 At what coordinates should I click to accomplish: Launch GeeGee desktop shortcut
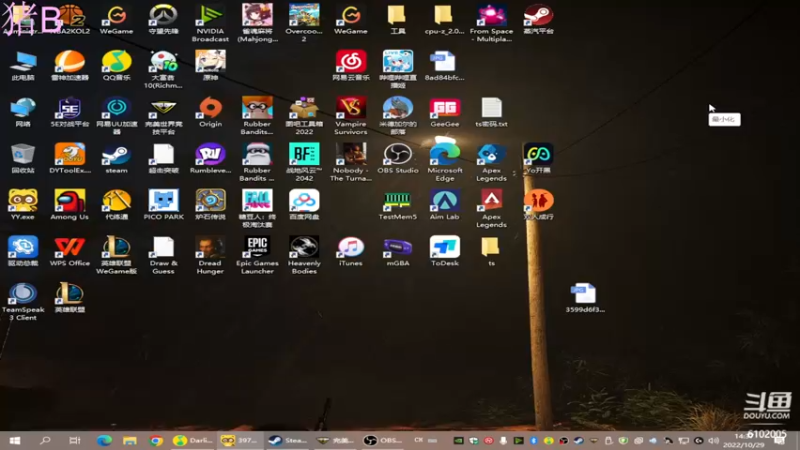click(x=444, y=112)
